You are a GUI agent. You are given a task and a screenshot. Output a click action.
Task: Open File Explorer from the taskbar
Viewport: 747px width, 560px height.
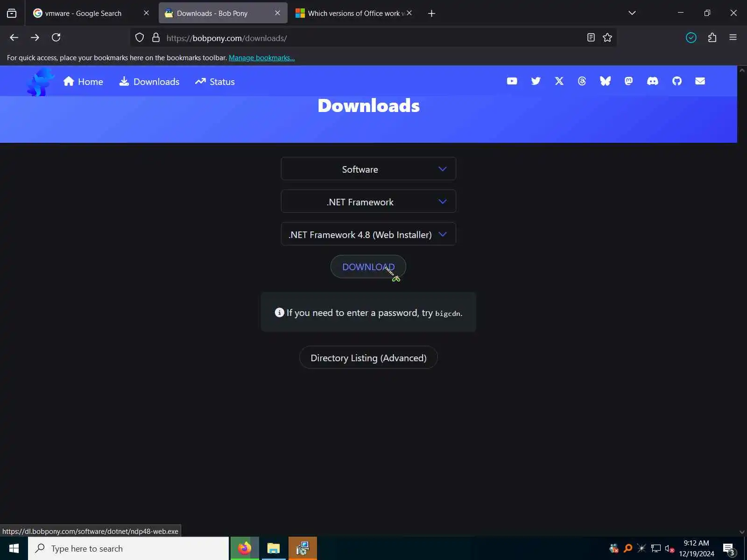(x=274, y=548)
